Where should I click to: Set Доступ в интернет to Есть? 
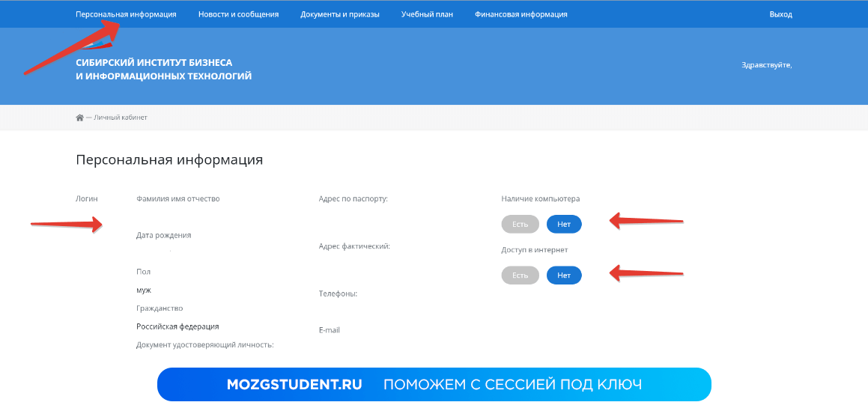click(x=521, y=275)
